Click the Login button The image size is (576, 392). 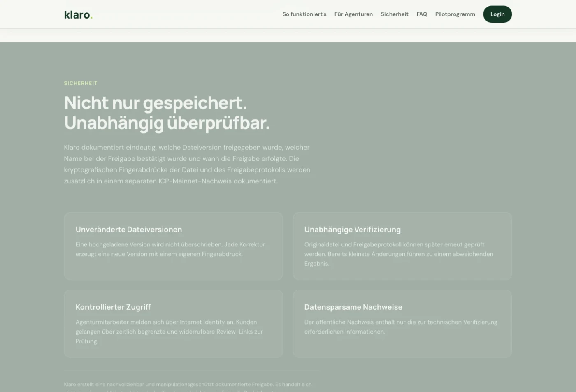click(497, 14)
